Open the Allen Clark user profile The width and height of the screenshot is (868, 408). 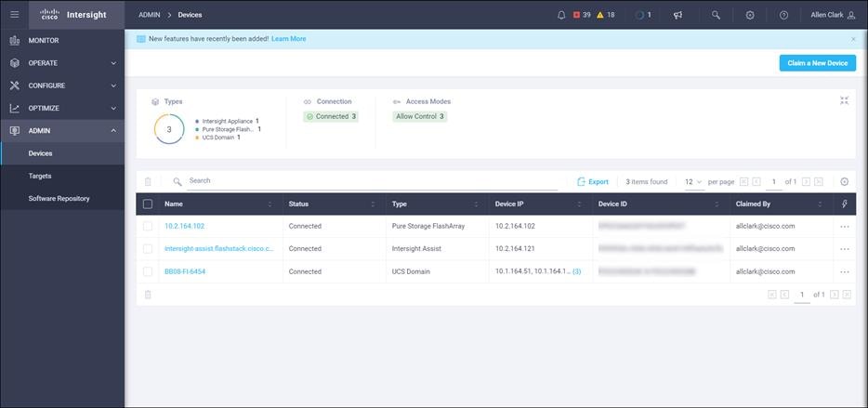click(833, 15)
